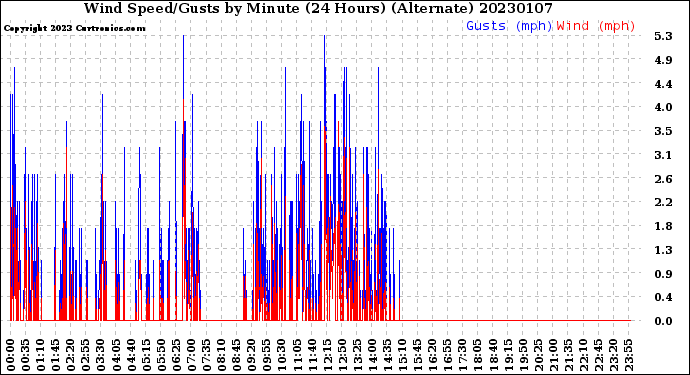690x375 pixels.
Task: Click the Wind (mph) legend label
Action: click(x=596, y=26)
